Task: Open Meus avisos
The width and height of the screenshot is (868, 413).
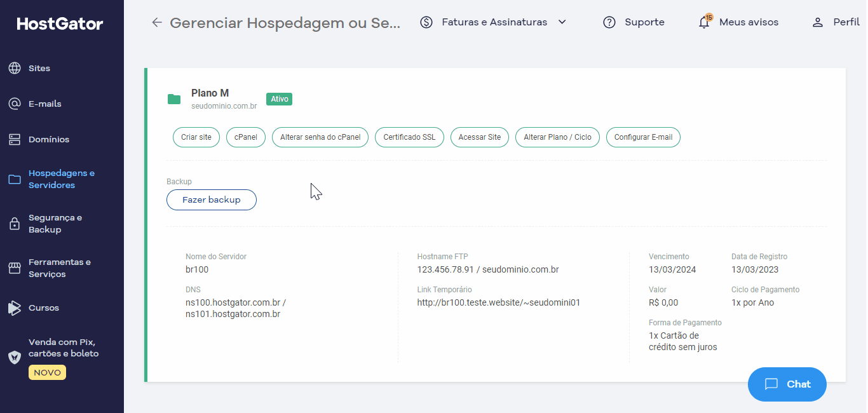Action: coord(749,22)
